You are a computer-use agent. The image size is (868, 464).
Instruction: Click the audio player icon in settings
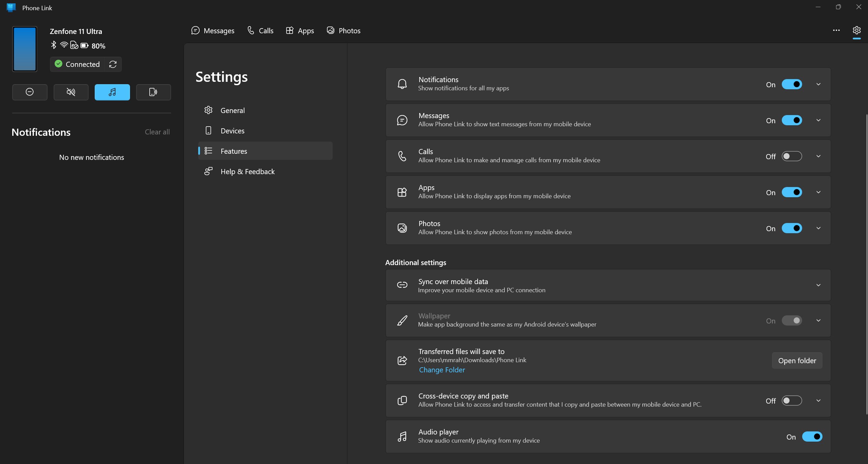pyautogui.click(x=402, y=437)
